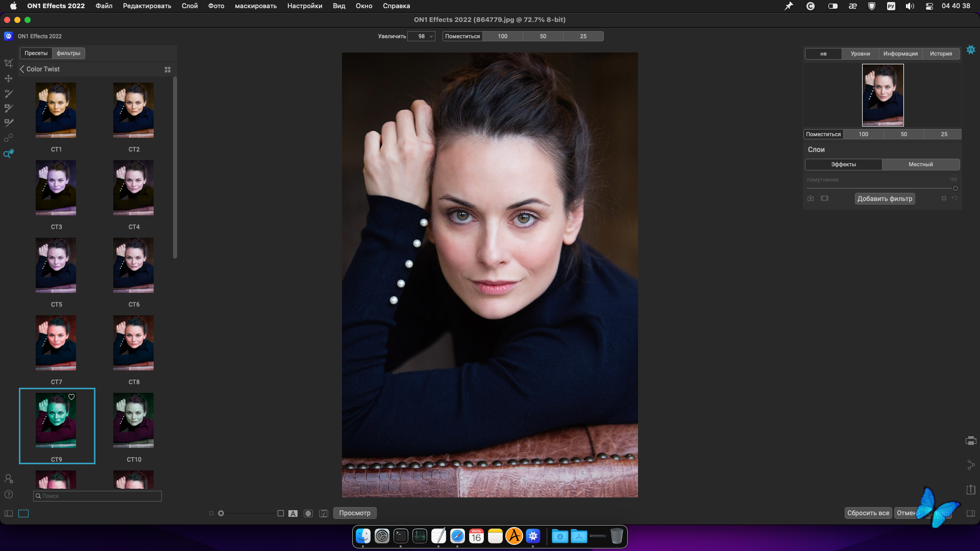980x551 pixels.
Task: Select the не navigator tab
Action: tap(823, 54)
